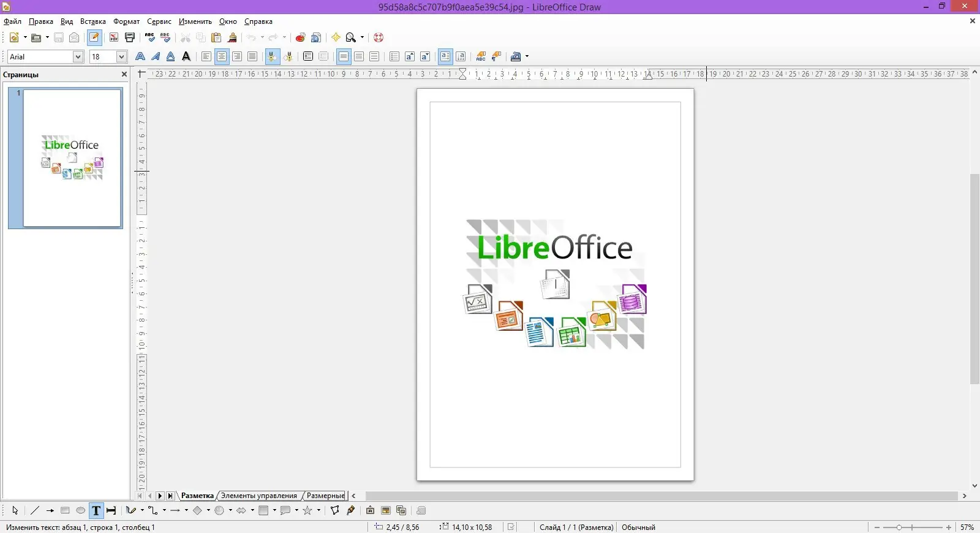This screenshot has height=533, width=980.
Task: Open the Navigator star icon
Action: point(336,37)
